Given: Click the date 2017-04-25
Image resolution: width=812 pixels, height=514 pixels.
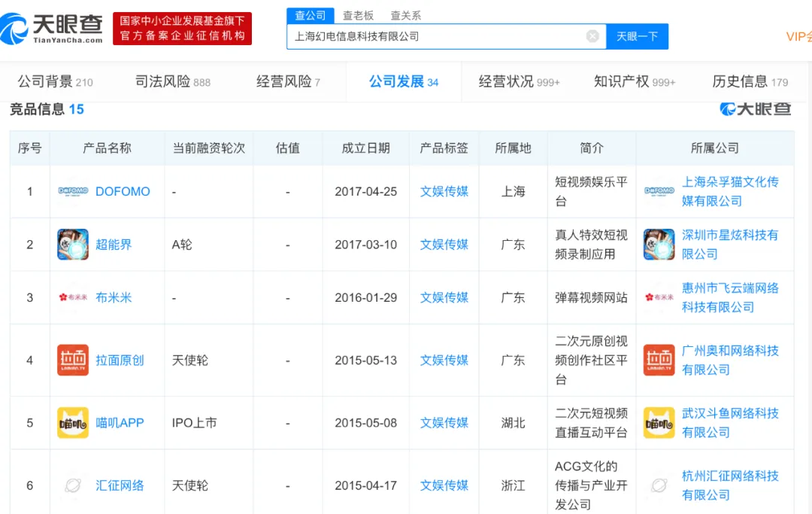Looking at the screenshot, I should (365, 191).
